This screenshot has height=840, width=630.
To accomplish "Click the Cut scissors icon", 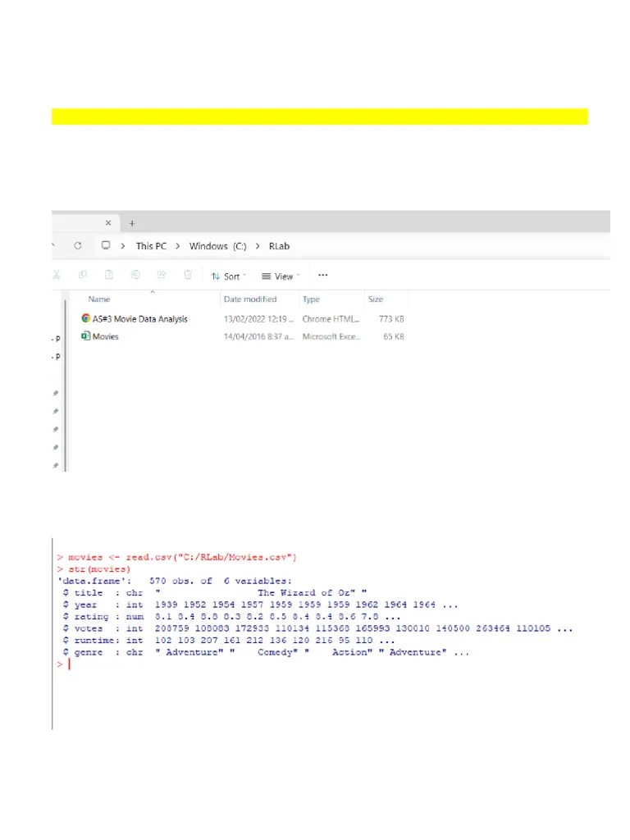I will tap(57, 275).
